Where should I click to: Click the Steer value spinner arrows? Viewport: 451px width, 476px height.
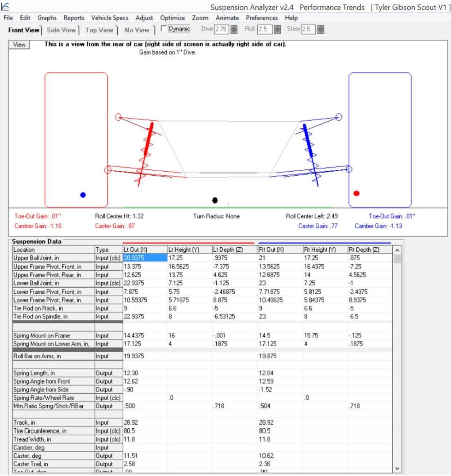coord(321,30)
